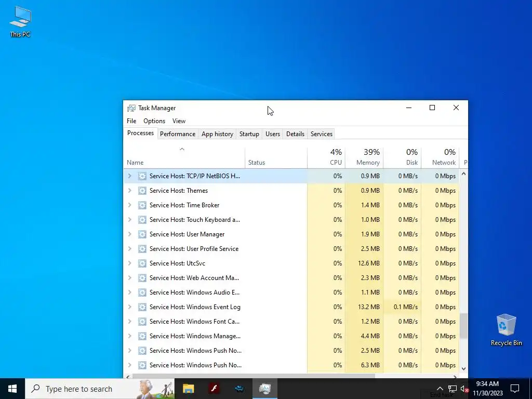This screenshot has width=532, height=399.
Task: Click the gear icon for Service Host: User Manager
Action: [142, 234]
